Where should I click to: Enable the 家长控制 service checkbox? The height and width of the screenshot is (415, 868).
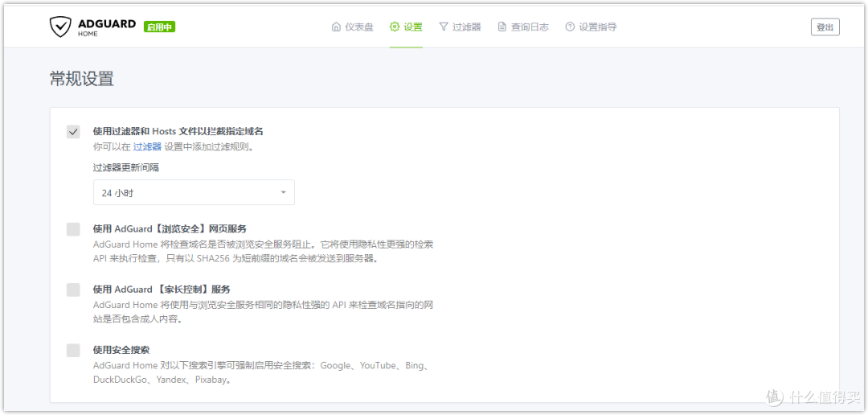coord(73,290)
